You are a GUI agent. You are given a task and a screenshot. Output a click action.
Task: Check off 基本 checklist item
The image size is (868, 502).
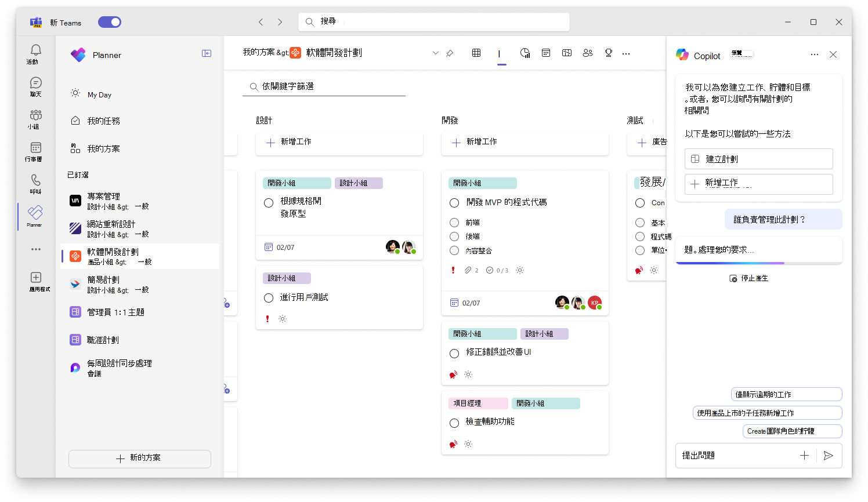pos(640,223)
